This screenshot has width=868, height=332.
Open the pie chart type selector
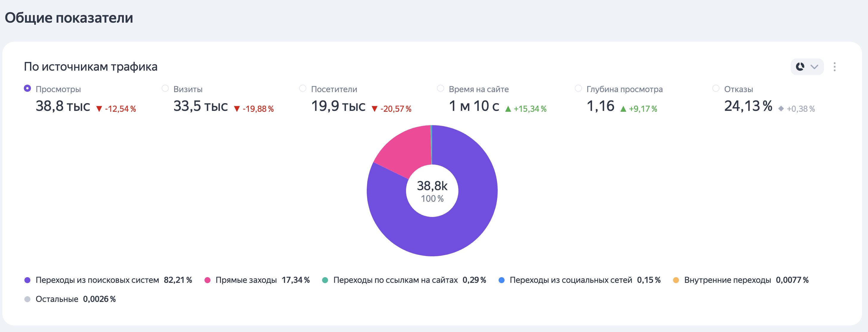pyautogui.click(x=800, y=67)
